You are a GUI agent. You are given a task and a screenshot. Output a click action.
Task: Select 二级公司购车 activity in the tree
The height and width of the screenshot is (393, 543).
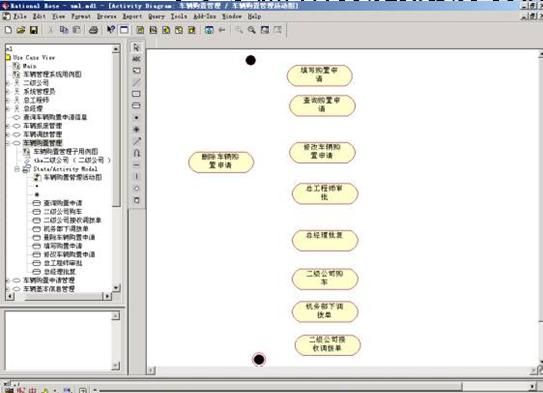[x=63, y=212]
